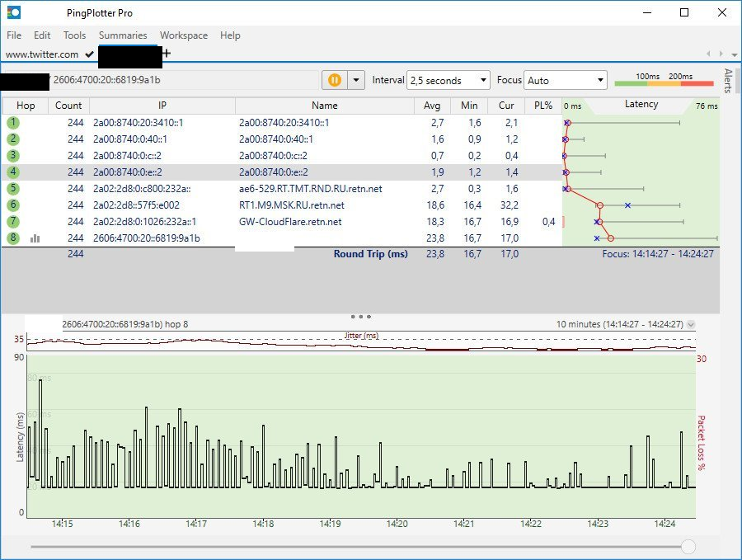This screenshot has height=560, width=742.
Task: Click the Latency graph column header
Action: [x=641, y=105]
